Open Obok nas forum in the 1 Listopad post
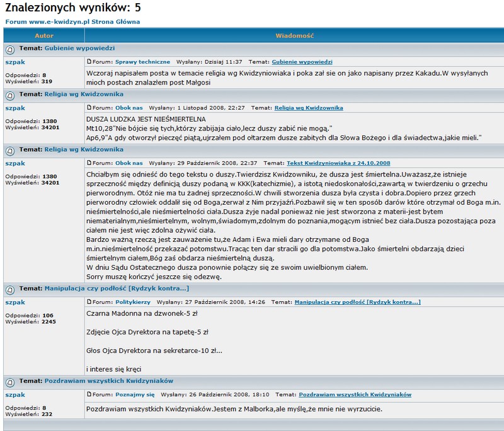The image size is (504, 431). pos(129,108)
